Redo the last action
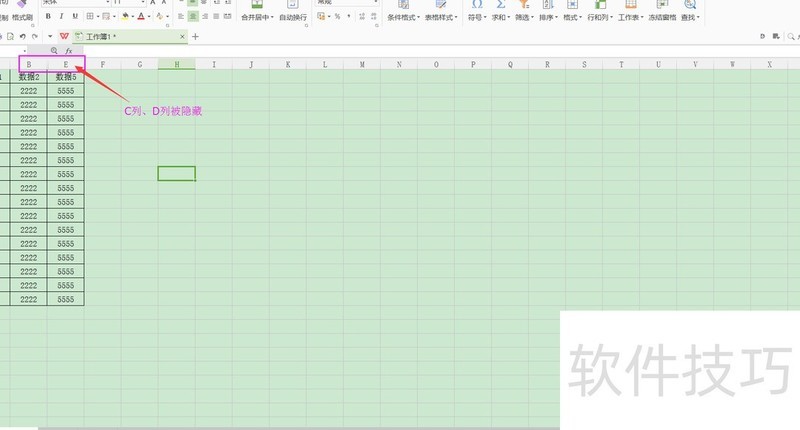The height and width of the screenshot is (430, 800). click(x=35, y=36)
